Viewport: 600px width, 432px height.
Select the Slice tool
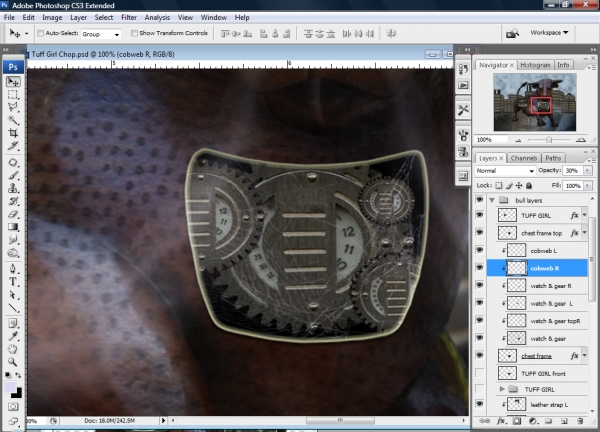pos(13,146)
